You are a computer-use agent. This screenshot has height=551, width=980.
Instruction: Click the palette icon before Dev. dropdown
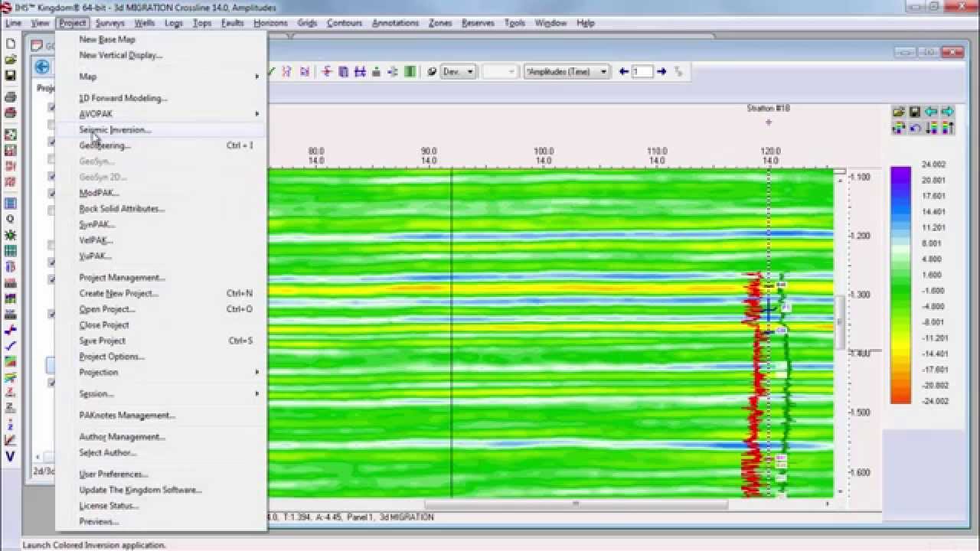pos(432,71)
